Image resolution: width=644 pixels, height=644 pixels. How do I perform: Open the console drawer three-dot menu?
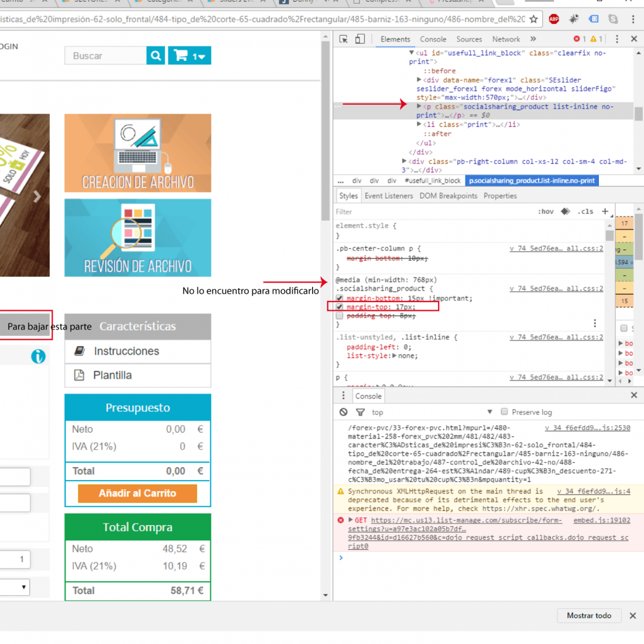point(343,396)
